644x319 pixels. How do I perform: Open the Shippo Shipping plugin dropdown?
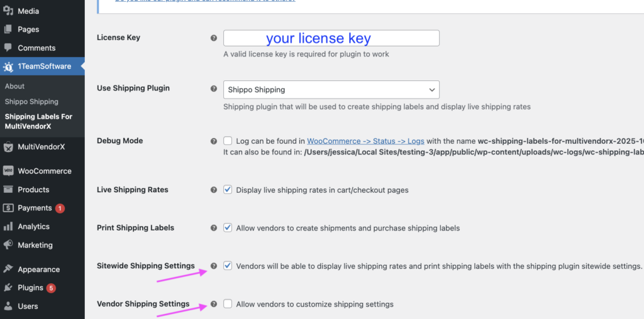(331, 90)
